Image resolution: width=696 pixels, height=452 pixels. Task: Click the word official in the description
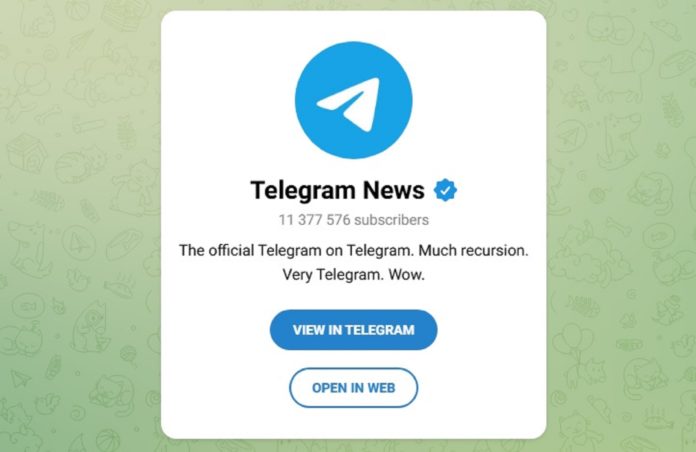click(231, 250)
